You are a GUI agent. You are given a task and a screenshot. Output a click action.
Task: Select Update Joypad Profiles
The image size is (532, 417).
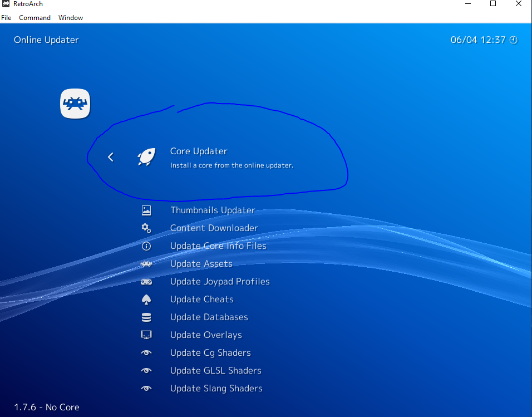[220, 282]
